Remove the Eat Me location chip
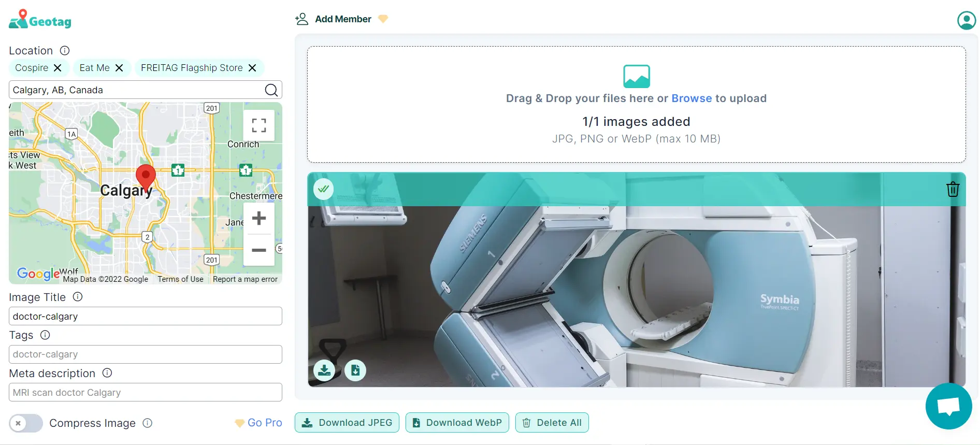Image resolution: width=980 pixels, height=445 pixels. coord(119,68)
